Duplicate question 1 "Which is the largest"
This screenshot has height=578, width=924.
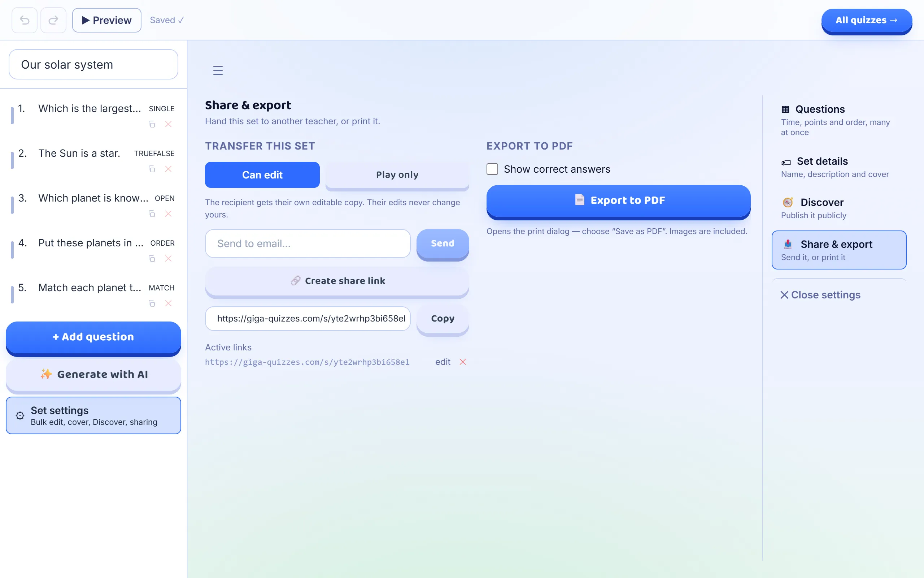[x=152, y=124]
